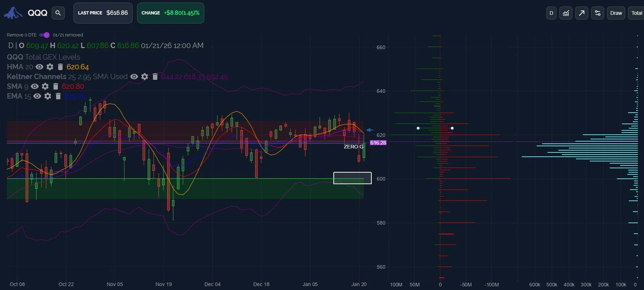Hide the EMA 15 indicator

[x=37, y=96]
